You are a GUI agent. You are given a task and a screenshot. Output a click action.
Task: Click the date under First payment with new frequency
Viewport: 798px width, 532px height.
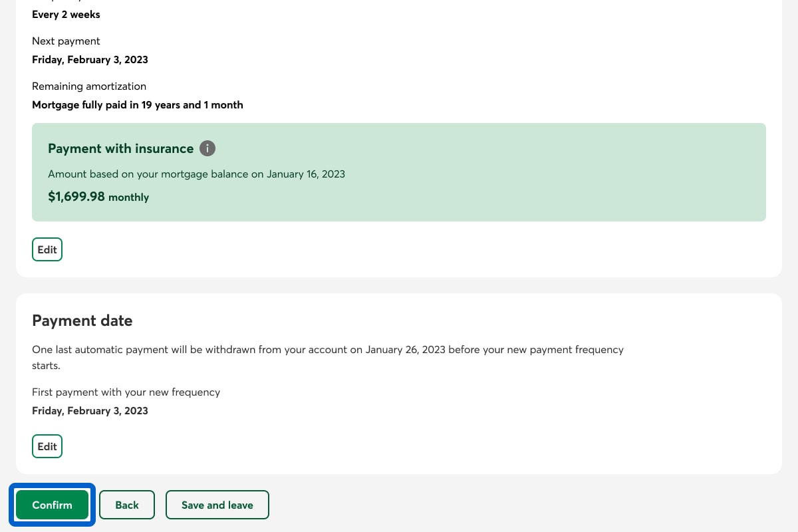coord(90,410)
